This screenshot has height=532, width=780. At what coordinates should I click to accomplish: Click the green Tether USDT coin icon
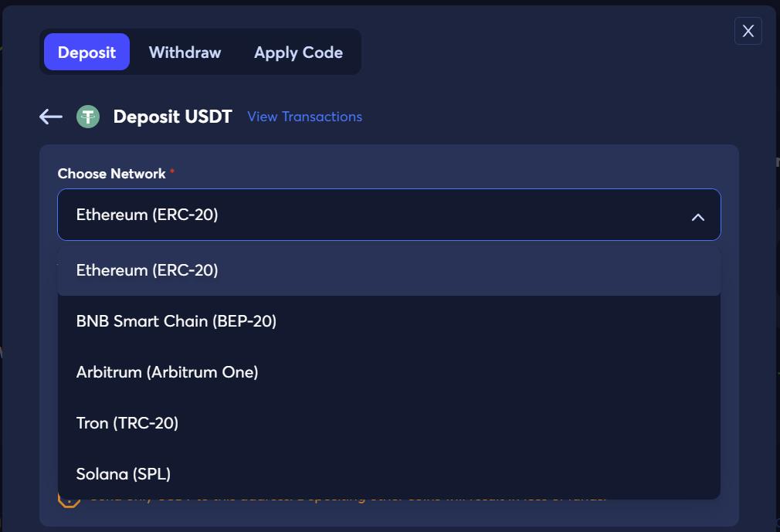[88, 117]
